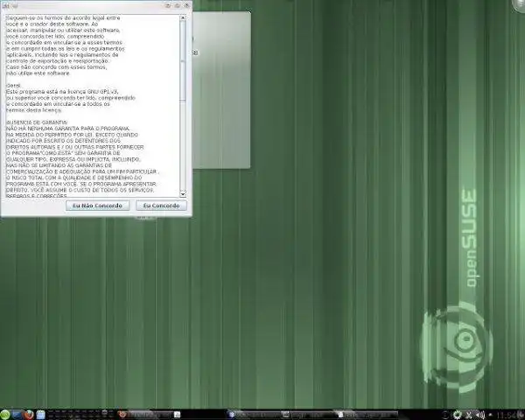
Task: Click the panel settings icon in the taskbar corner
Action: [521, 415]
